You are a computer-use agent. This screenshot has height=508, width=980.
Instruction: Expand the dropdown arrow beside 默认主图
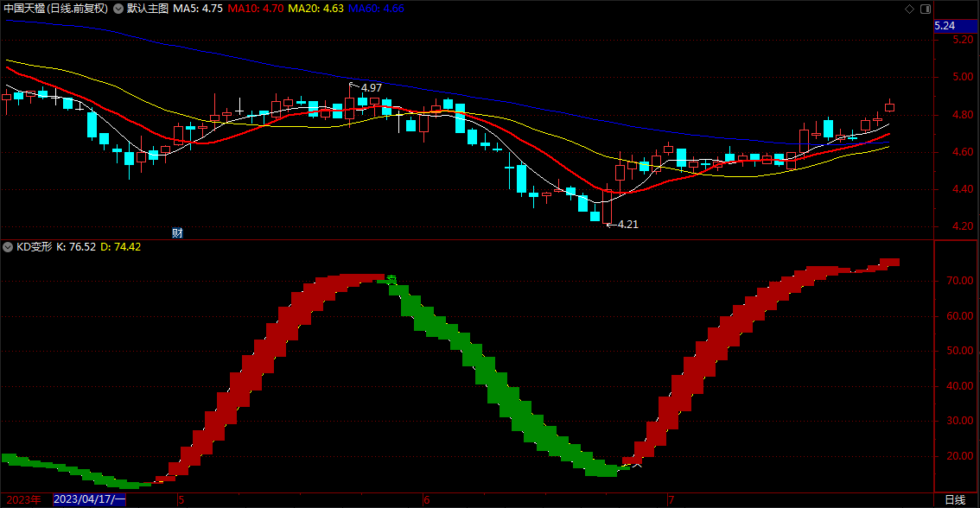point(118,9)
